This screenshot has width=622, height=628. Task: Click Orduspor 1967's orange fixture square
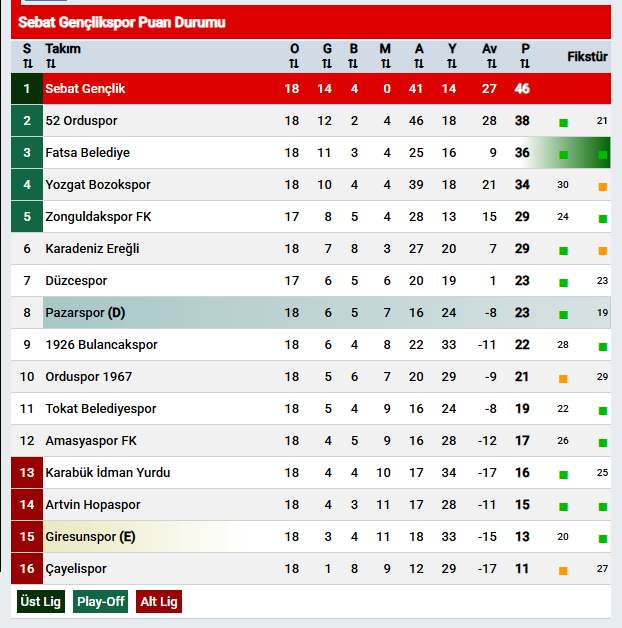click(563, 378)
